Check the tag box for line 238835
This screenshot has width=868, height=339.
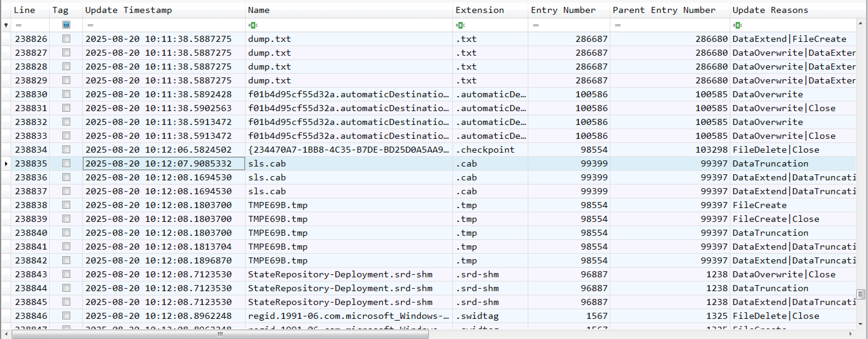click(x=66, y=163)
